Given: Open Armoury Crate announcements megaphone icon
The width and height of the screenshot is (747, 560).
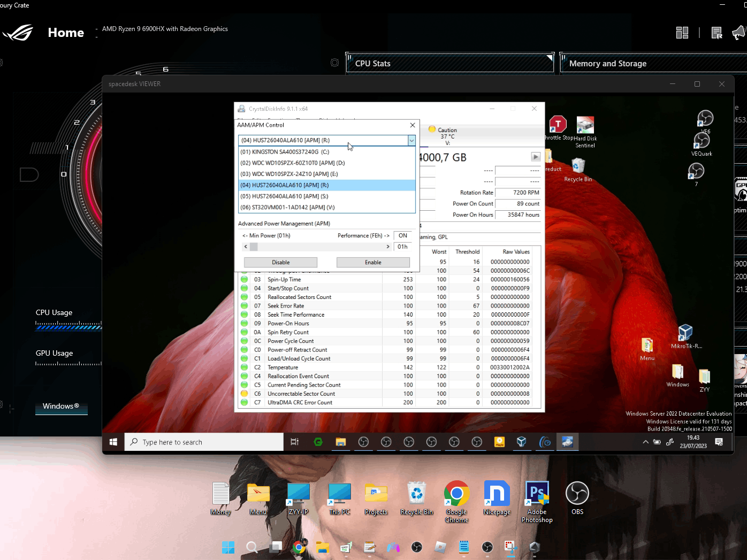Looking at the screenshot, I should click(x=739, y=33).
